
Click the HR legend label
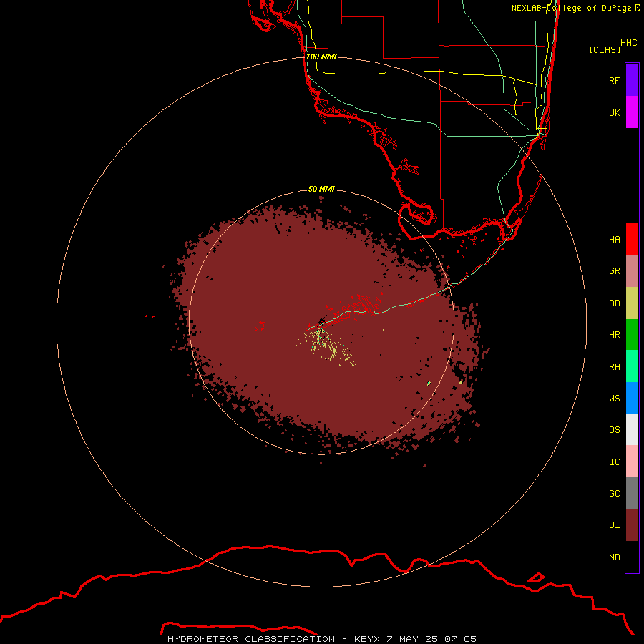[x=614, y=335]
